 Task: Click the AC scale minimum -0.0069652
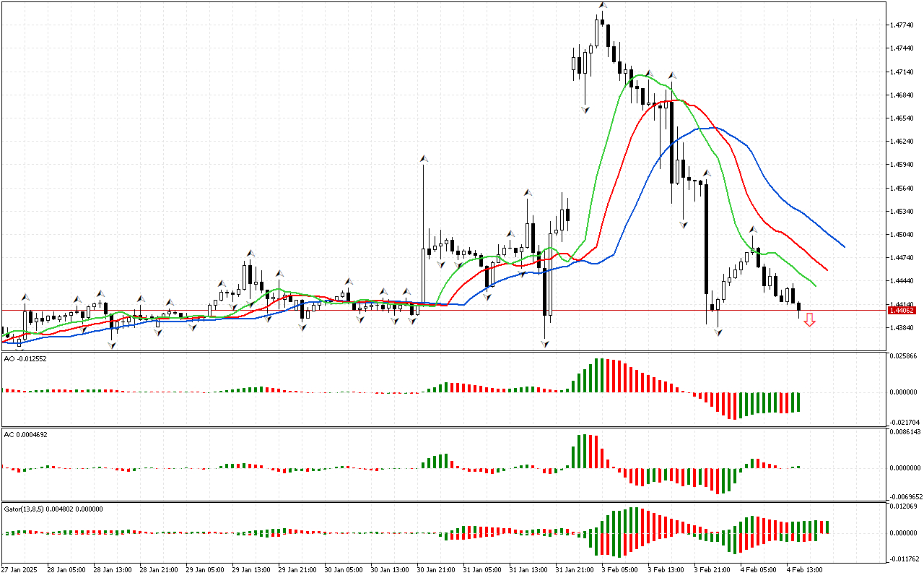pos(905,497)
